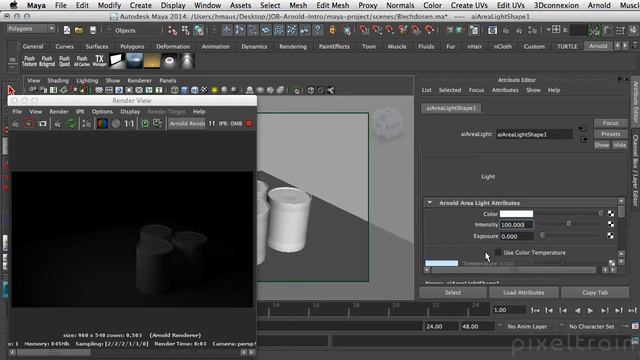640x360 pixels.
Task: Click the yellow light bulb viewport icon
Action: 214,90
